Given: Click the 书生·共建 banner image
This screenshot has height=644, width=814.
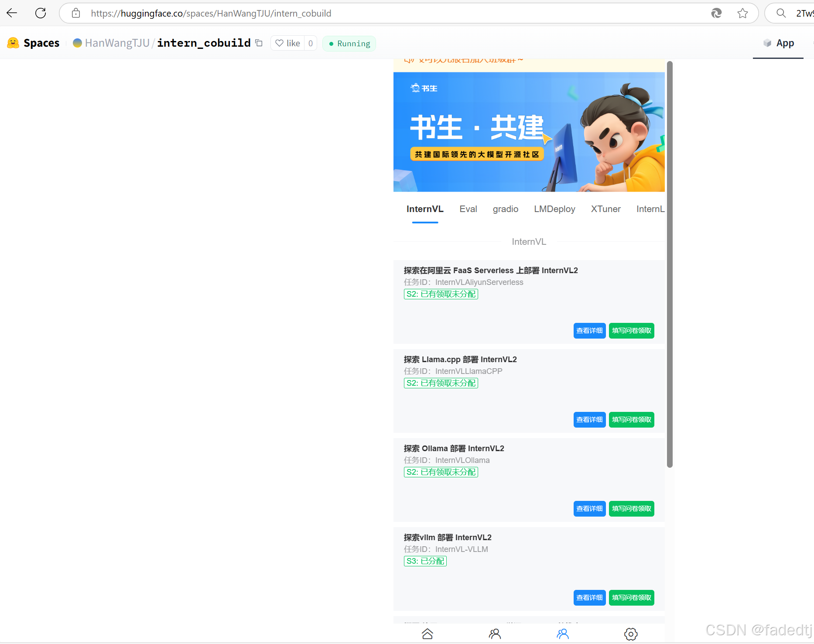Looking at the screenshot, I should [529, 132].
